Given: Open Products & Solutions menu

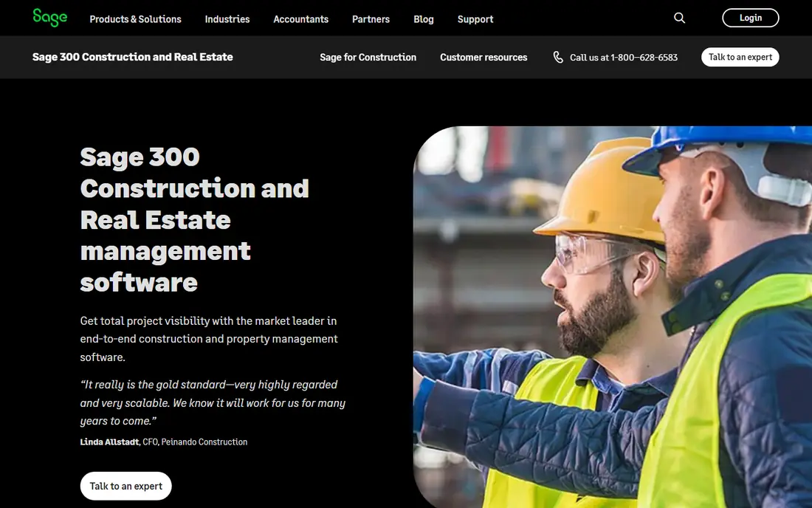Looking at the screenshot, I should [x=135, y=19].
